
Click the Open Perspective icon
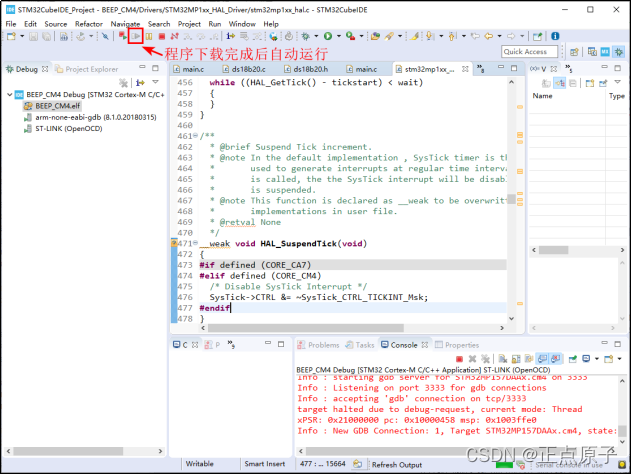[574, 52]
